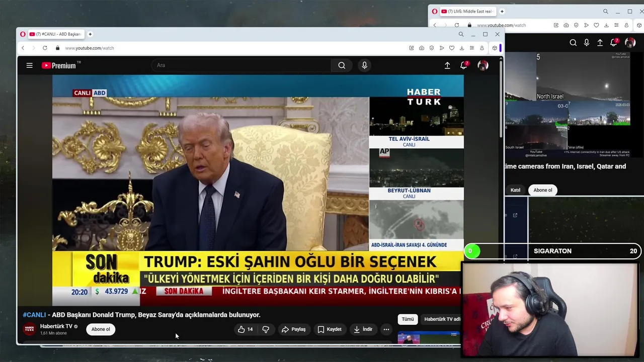Open the YouTube hamburger guide menu
This screenshot has width=644, height=362.
pos(30,65)
